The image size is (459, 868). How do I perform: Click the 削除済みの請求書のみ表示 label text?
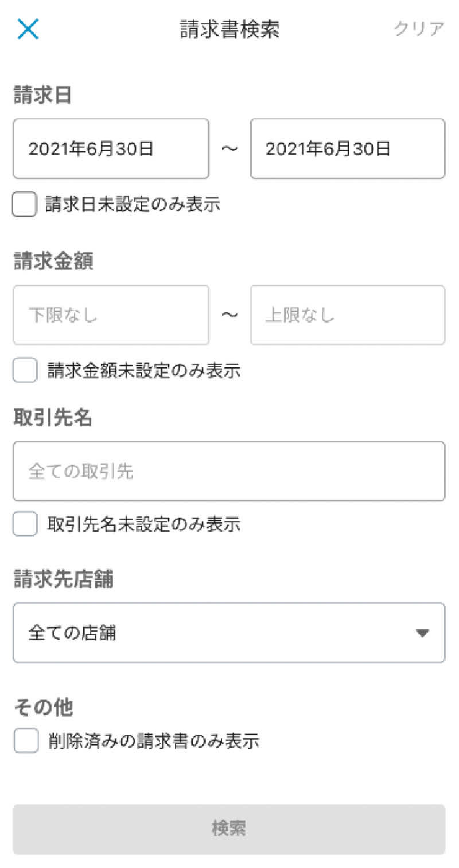[x=153, y=741]
